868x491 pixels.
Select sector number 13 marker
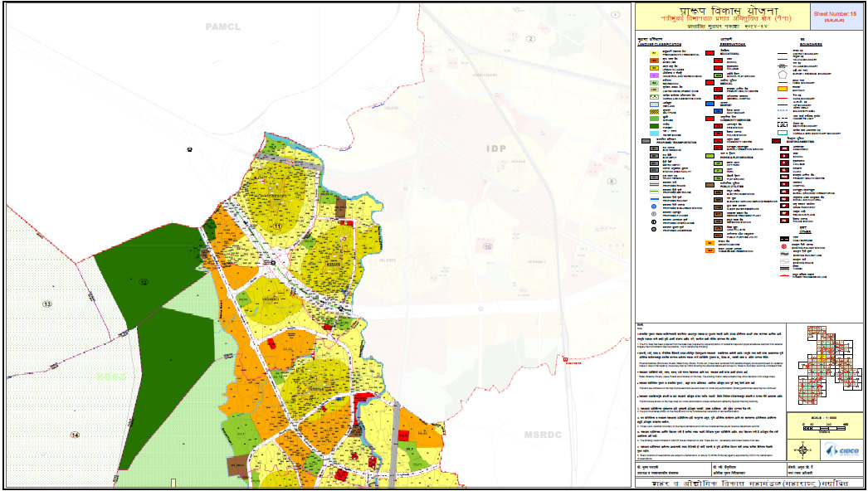(47, 304)
